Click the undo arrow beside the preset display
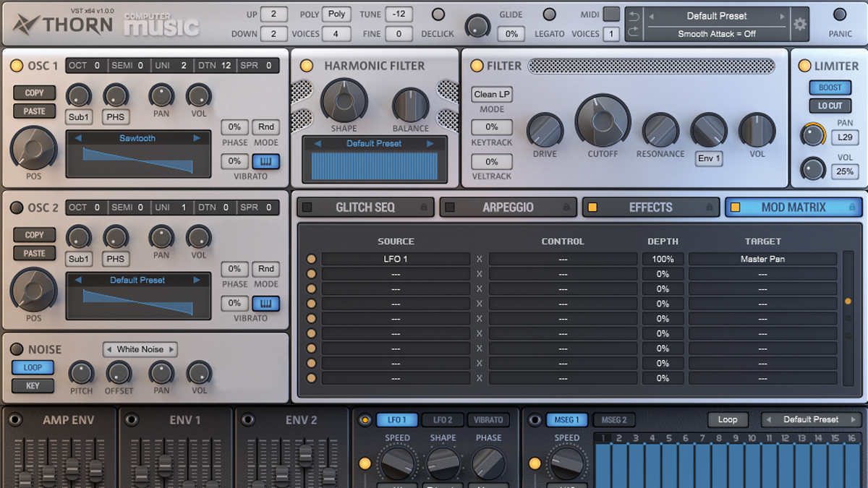The height and width of the screenshot is (488, 868). tap(634, 16)
